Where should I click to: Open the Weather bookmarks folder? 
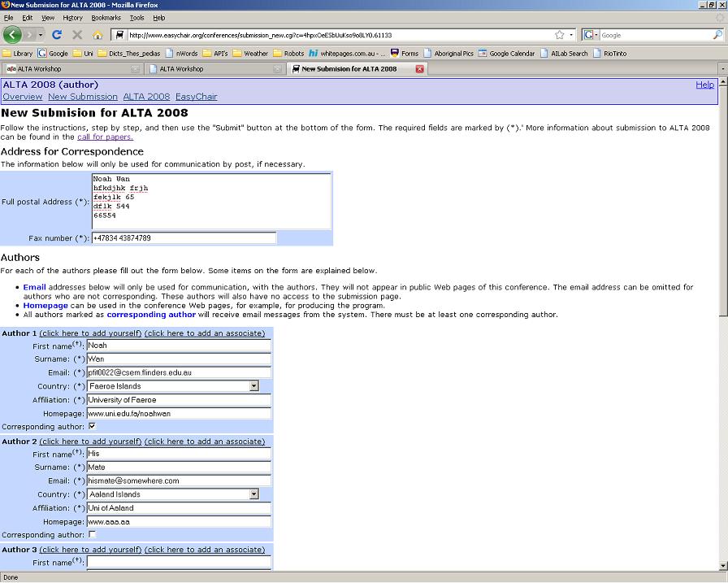click(250, 54)
